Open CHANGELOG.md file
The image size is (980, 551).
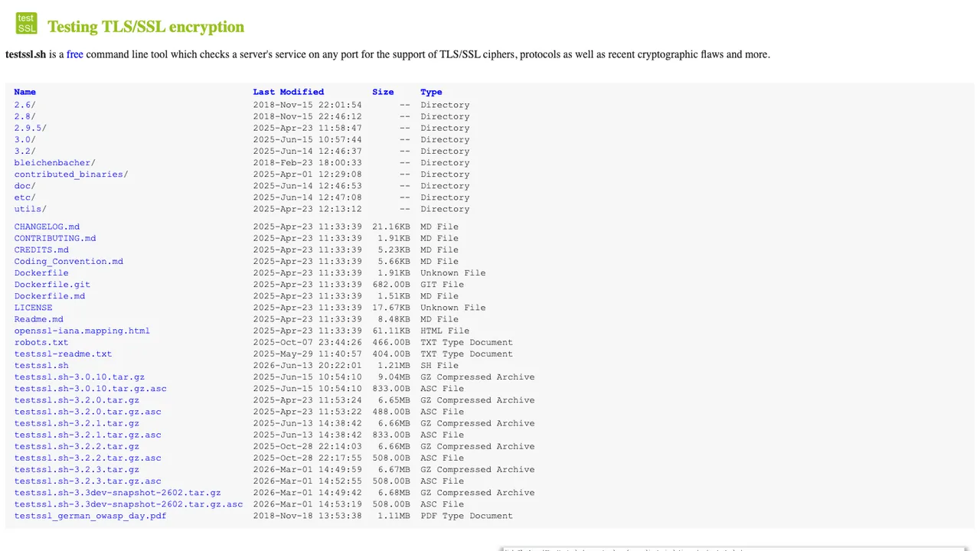point(47,227)
